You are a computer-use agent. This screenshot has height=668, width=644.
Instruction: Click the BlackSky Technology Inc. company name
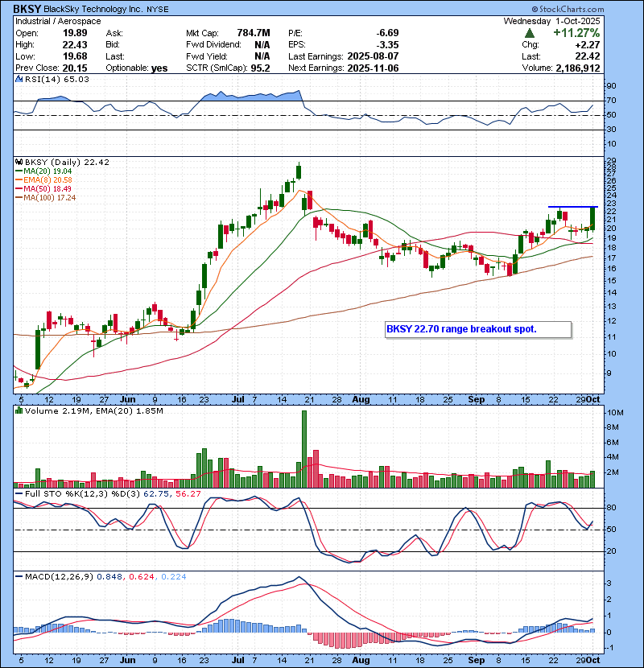(93, 10)
